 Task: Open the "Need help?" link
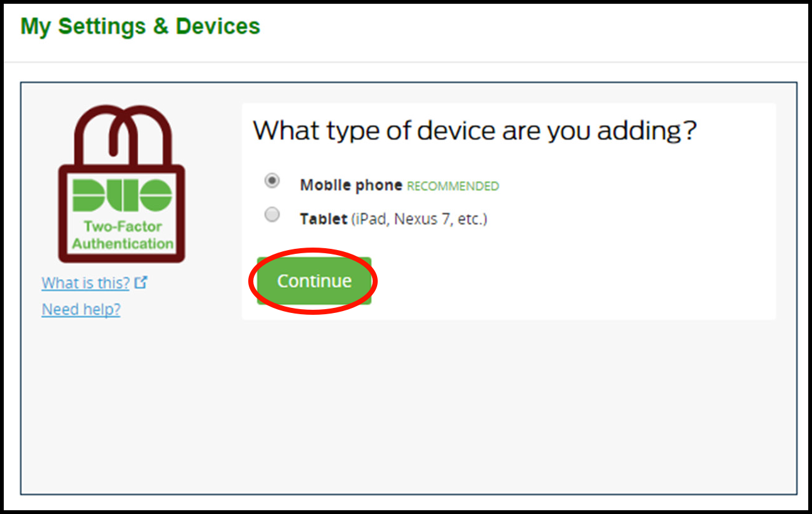(x=81, y=309)
